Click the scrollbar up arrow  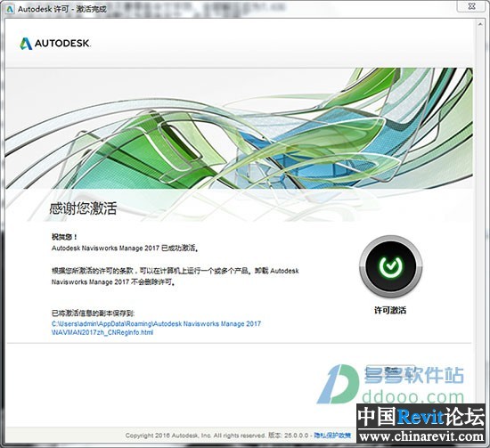[x=480, y=24]
